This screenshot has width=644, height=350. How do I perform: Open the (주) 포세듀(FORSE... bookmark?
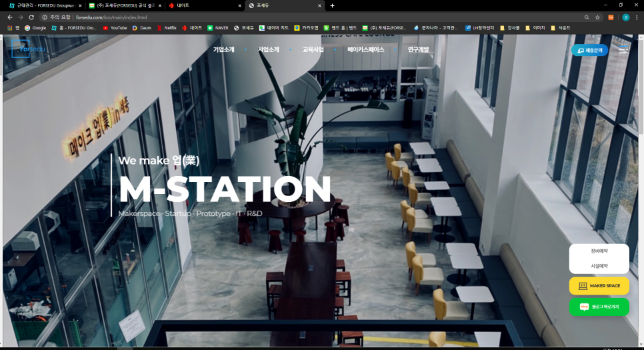385,28
